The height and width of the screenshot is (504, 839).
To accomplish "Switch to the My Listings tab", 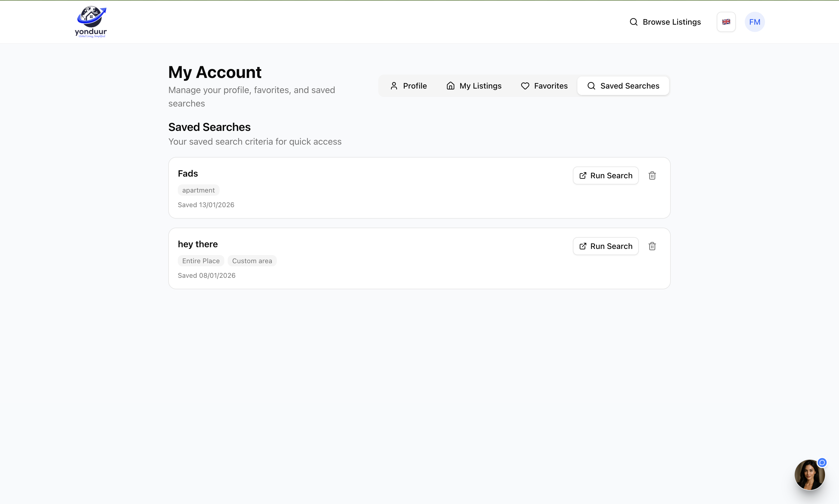I will [474, 85].
